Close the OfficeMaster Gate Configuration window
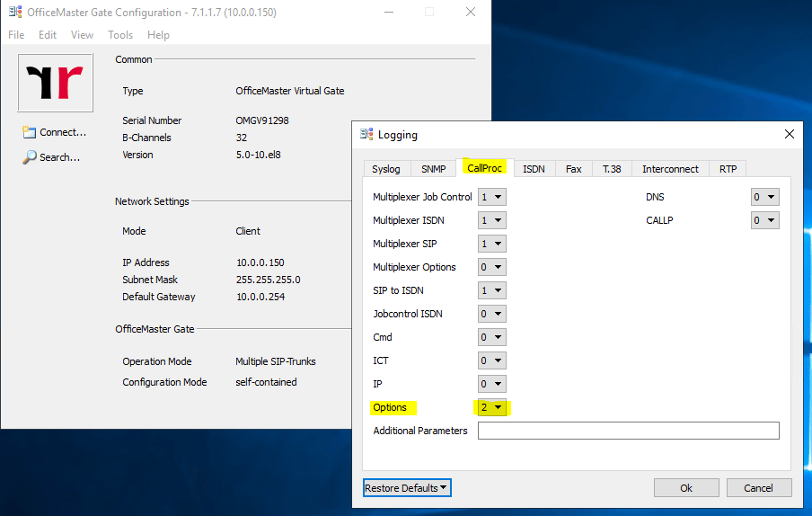The width and height of the screenshot is (812, 516). click(x=470, y=12)
